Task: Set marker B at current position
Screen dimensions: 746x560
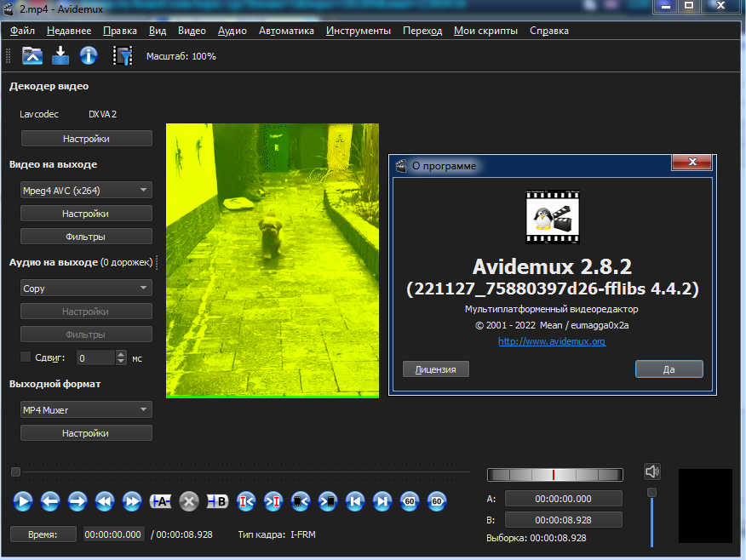Action: click(x=217, y=501)
